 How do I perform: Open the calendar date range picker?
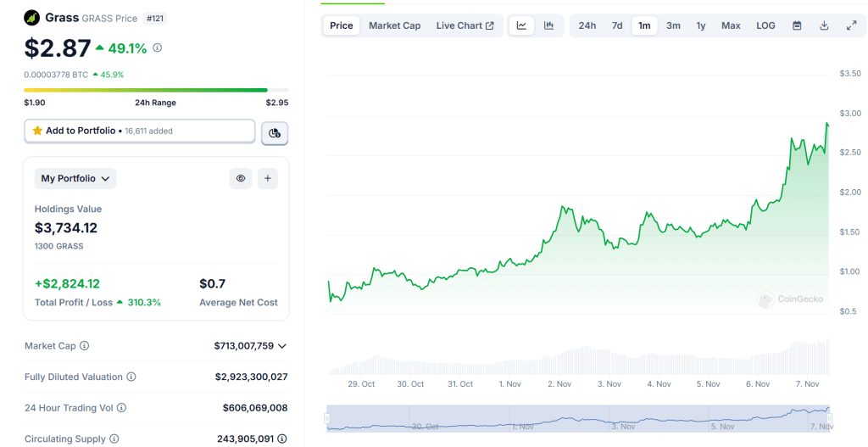pyautogui.click(x=797, y=25)
